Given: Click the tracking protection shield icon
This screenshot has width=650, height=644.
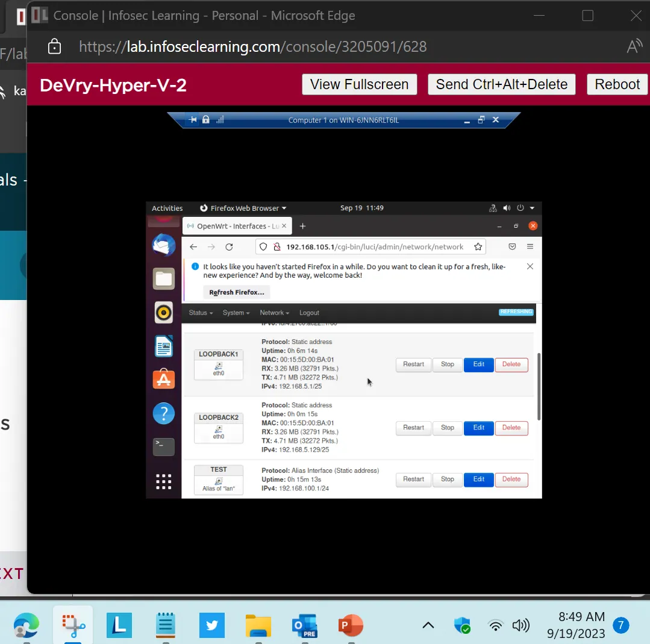Looking at the screenshot, I should (263, 247).
